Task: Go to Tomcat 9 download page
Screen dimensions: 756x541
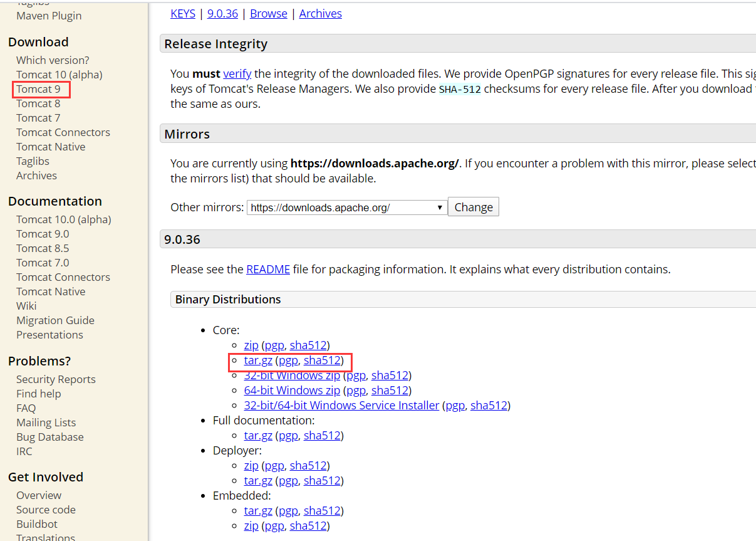Action: click(x=38, y=89)
